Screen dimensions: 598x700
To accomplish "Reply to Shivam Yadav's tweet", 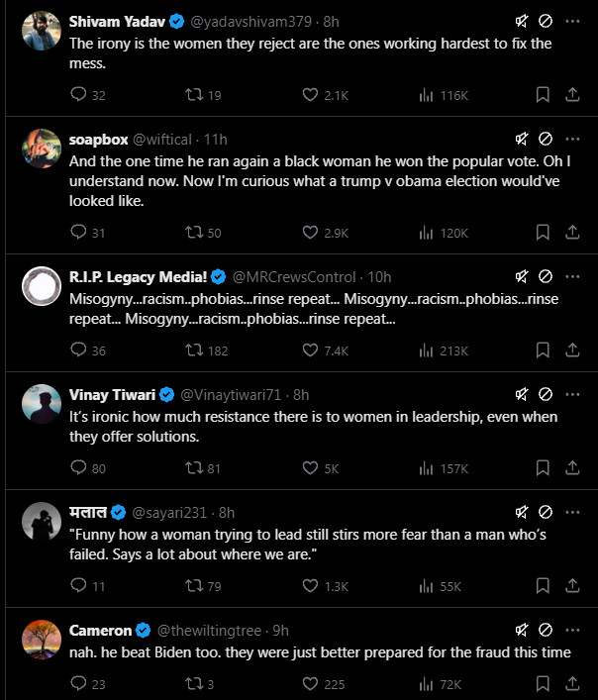I will click(80, 95).
